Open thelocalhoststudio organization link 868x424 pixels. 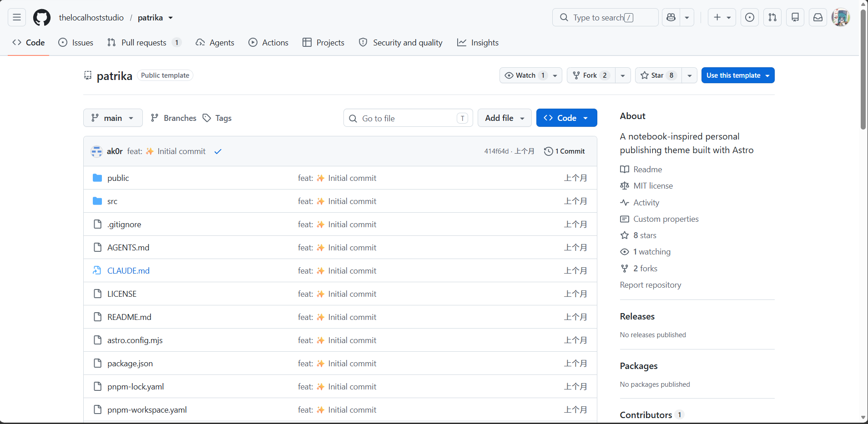(91, 18)
